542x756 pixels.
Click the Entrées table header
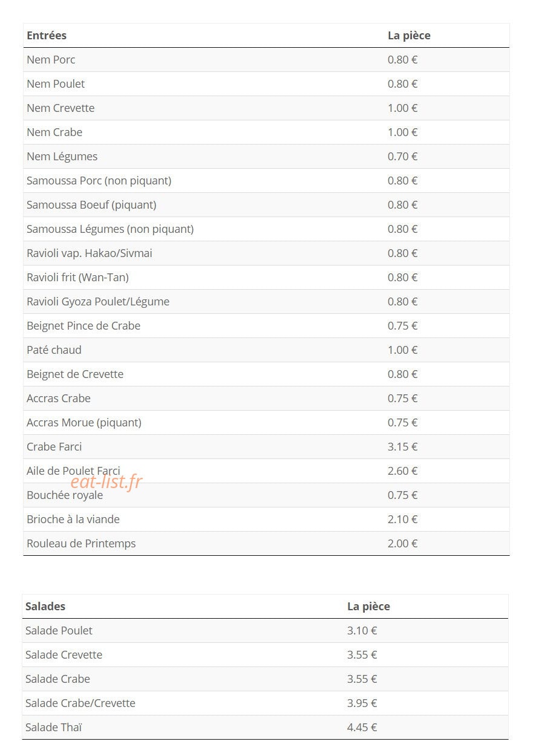pos(47,36)
